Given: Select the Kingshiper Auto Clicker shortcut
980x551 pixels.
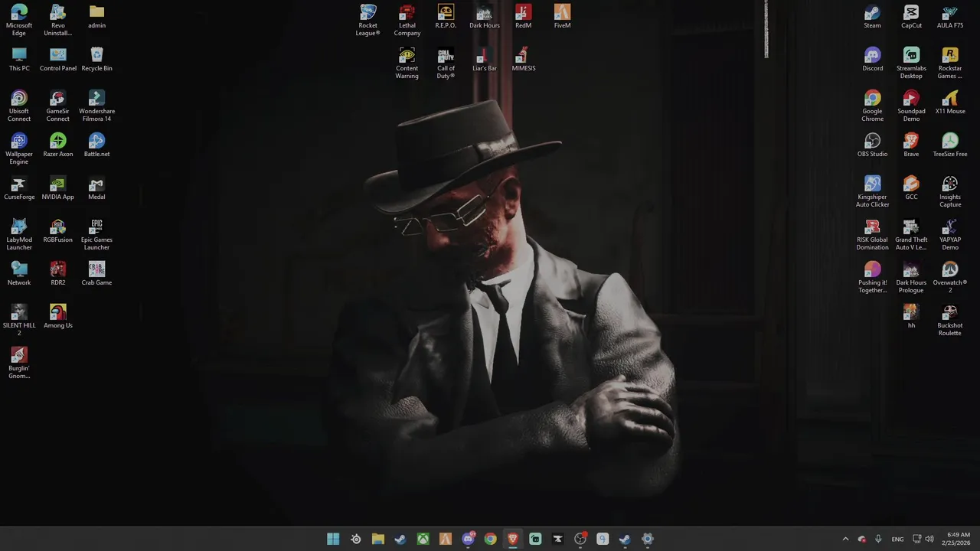Looking at the screenshot, I should pos(872,191).
